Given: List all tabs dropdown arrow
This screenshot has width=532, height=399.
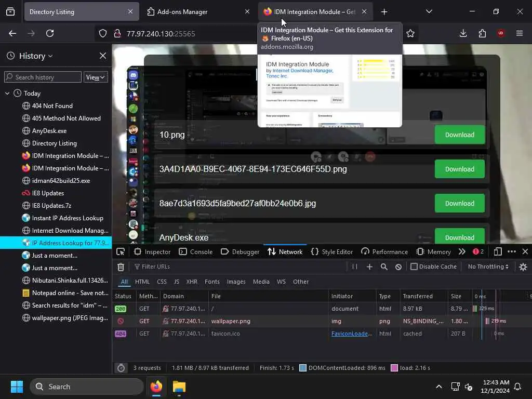Looking at the screenshot, I should (429, 12).
